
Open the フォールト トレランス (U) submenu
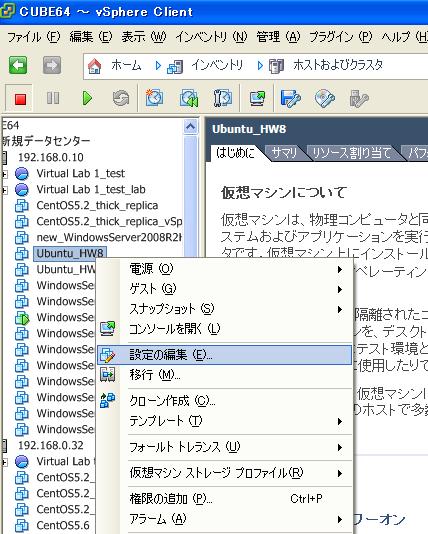click(224, 447)
